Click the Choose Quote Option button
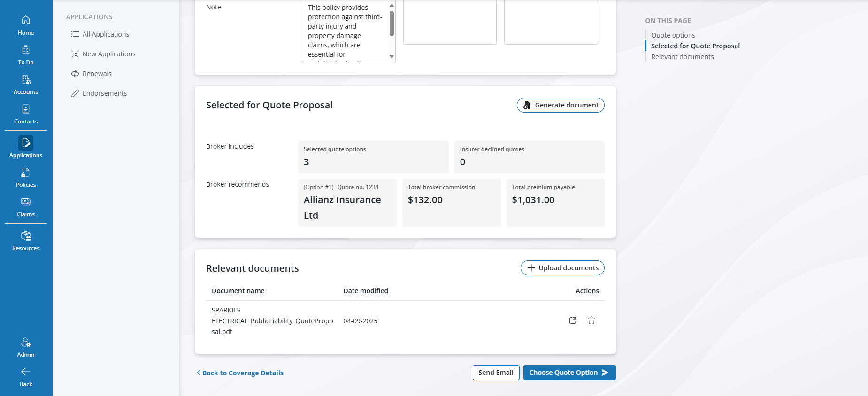 569,373
